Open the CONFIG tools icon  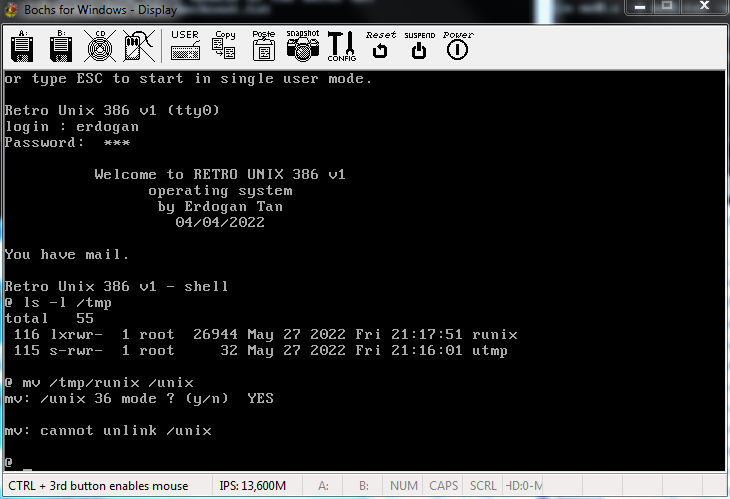coord(341,46)
